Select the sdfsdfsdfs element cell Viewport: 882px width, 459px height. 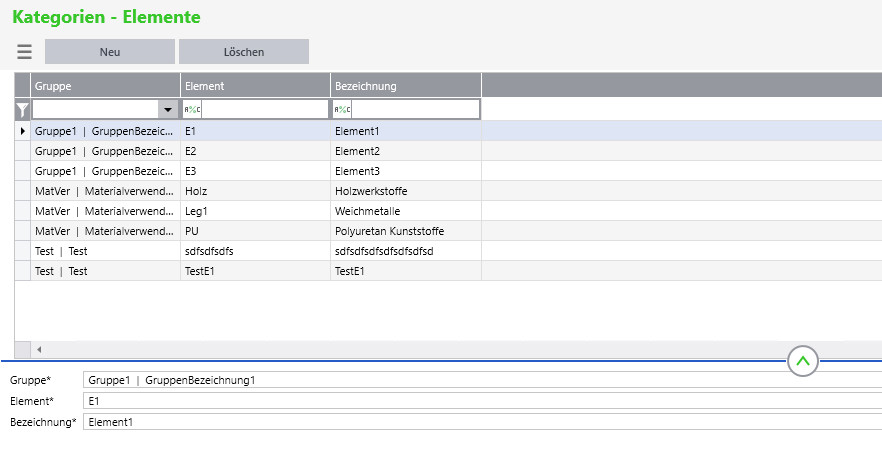pyautogui.click(x=255, y=251)
